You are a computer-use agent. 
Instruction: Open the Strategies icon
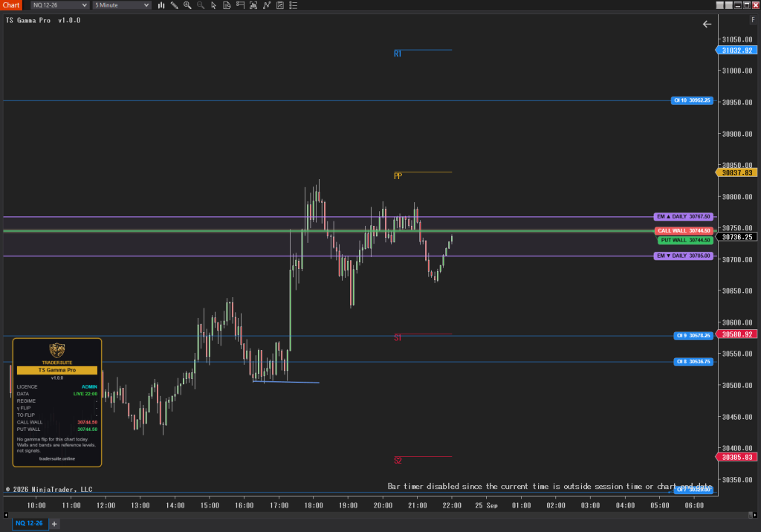tap(280, 5)
